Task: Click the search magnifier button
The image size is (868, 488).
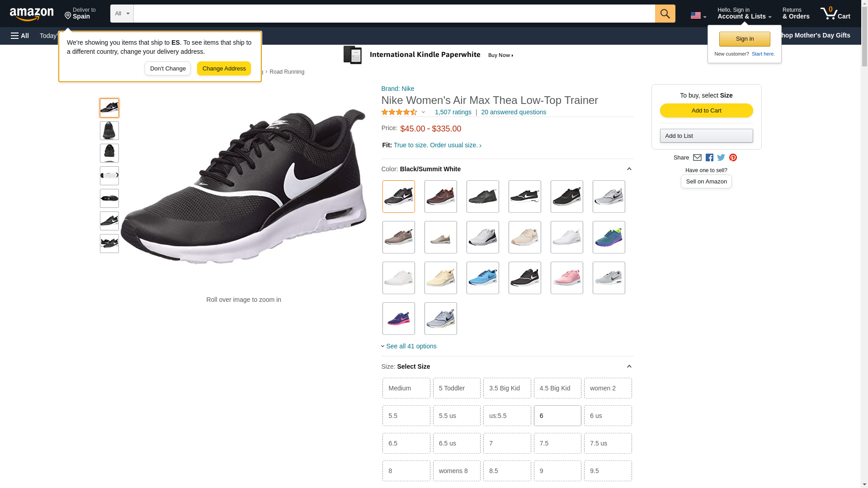Action: tap(665, 14)
